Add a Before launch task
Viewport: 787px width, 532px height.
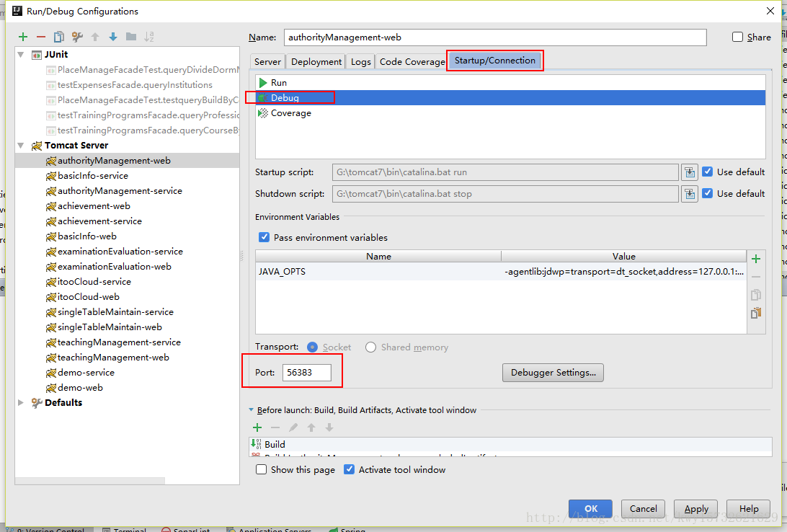click(257, 427)
